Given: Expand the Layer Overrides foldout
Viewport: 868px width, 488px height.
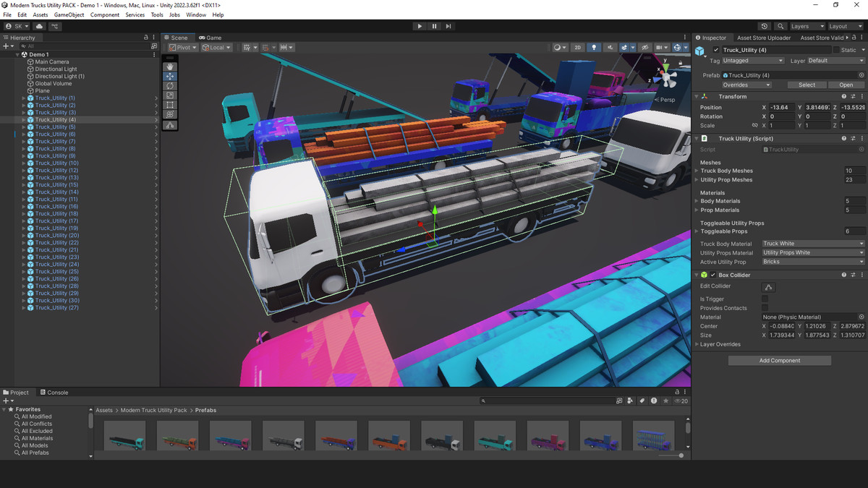Looking at the screenshot, I should click(697, 344).
